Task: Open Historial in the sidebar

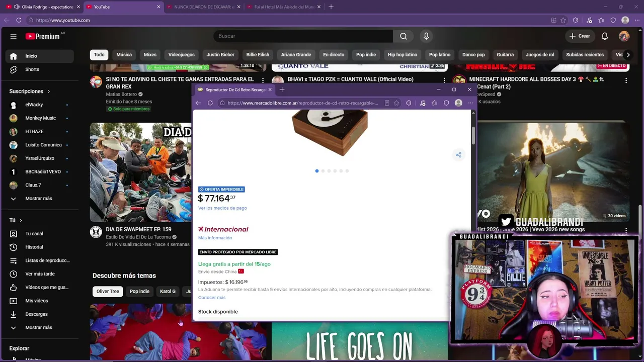Action: (x=40, y=247)
